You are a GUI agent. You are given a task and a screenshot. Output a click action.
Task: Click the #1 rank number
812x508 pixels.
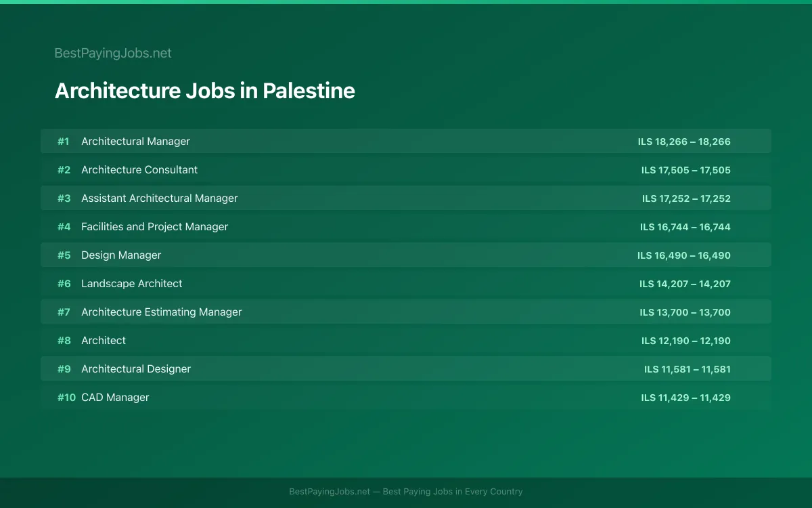click(63, 142)
